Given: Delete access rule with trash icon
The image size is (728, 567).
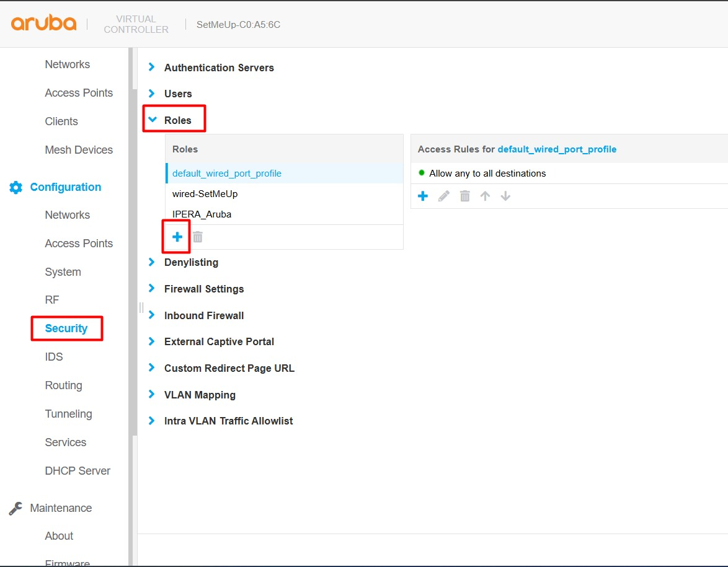Looking at the screenshot, I should coord(464,196).
